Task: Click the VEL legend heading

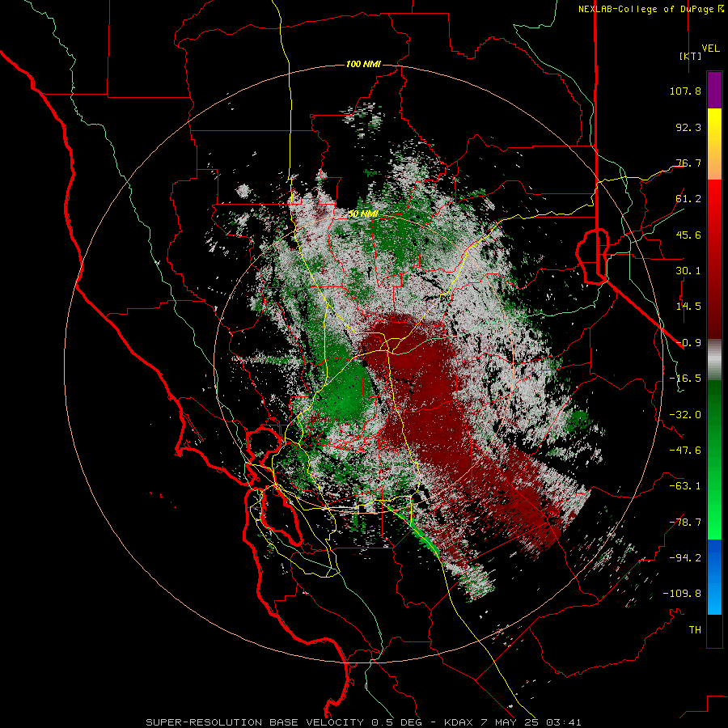Action: (x=711, y=49)
